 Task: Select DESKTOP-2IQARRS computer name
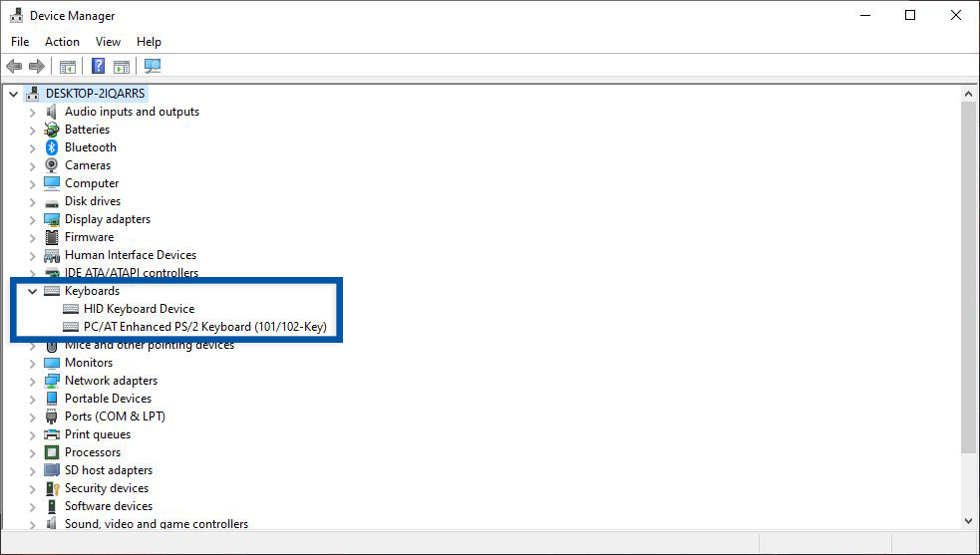coord(95,94)
